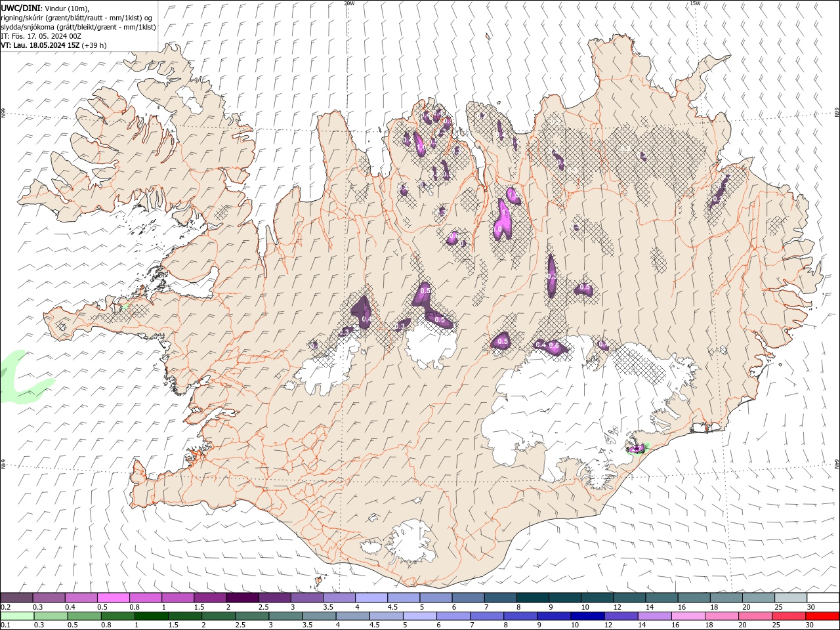The image size is (840, 630).
Task: Click the bright pink 0.5–0.8 swatch, upper legend
Action: (x=114, y=598)
